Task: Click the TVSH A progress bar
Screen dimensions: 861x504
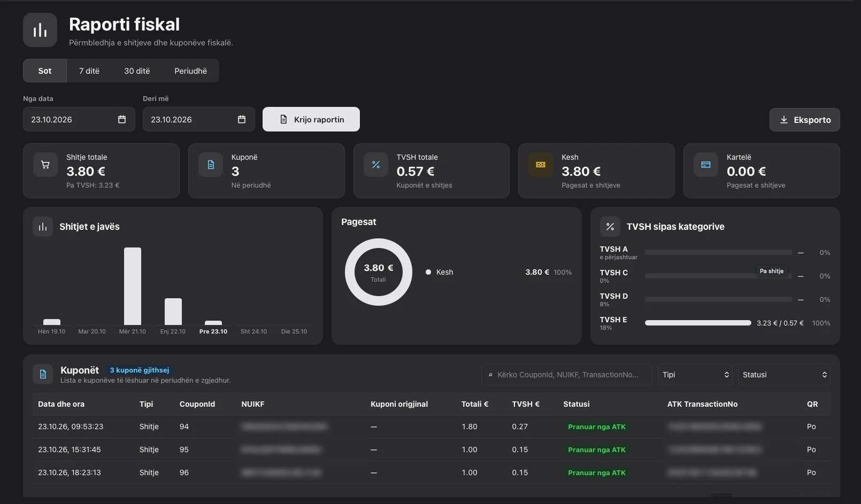Action: click(x=718, y=252)
